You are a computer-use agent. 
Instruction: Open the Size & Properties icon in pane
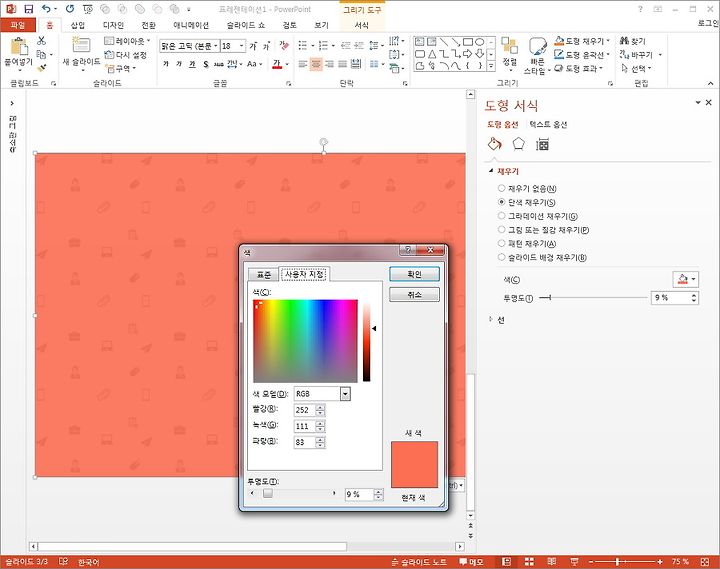pos(542,145)
